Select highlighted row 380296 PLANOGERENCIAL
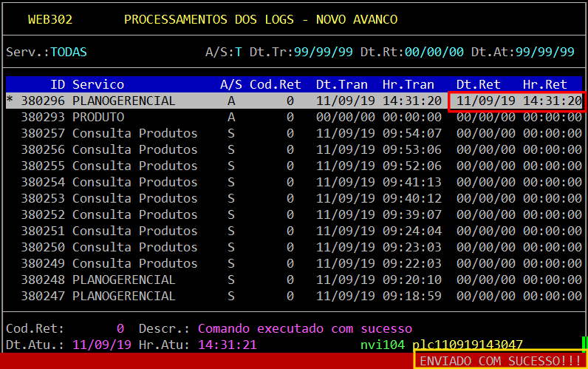This screenshot has width=588, height=369. point(123,101)
